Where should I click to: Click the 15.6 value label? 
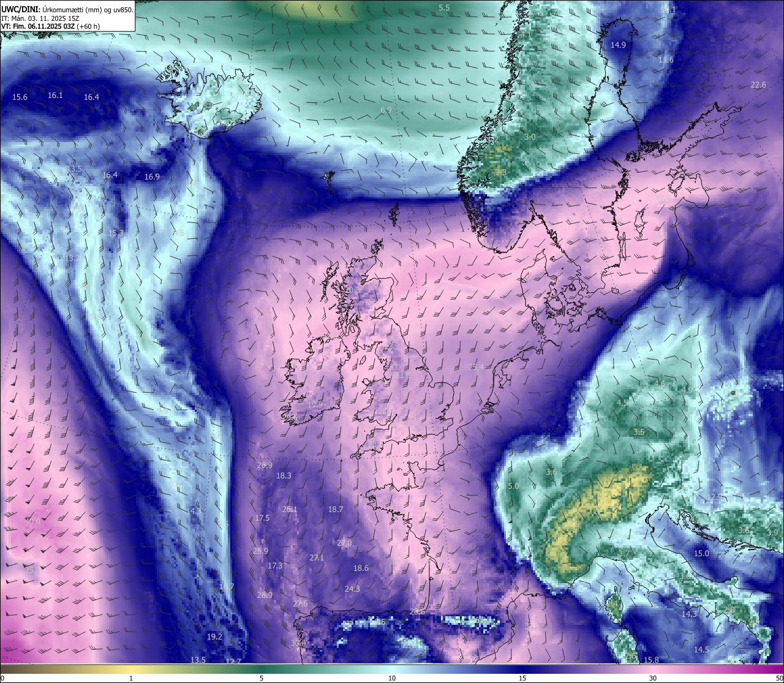pos(20,97)
